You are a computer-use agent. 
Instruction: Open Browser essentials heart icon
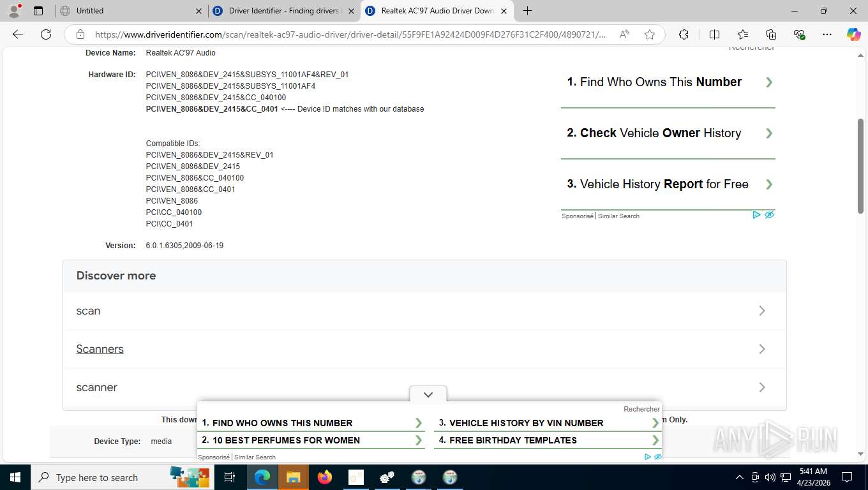pos(799,34)
